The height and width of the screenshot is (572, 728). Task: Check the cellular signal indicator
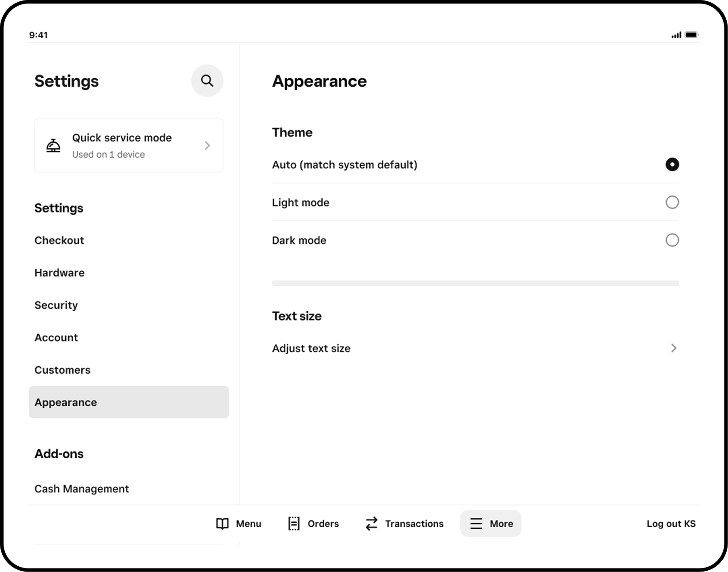[x=676, y=34]
